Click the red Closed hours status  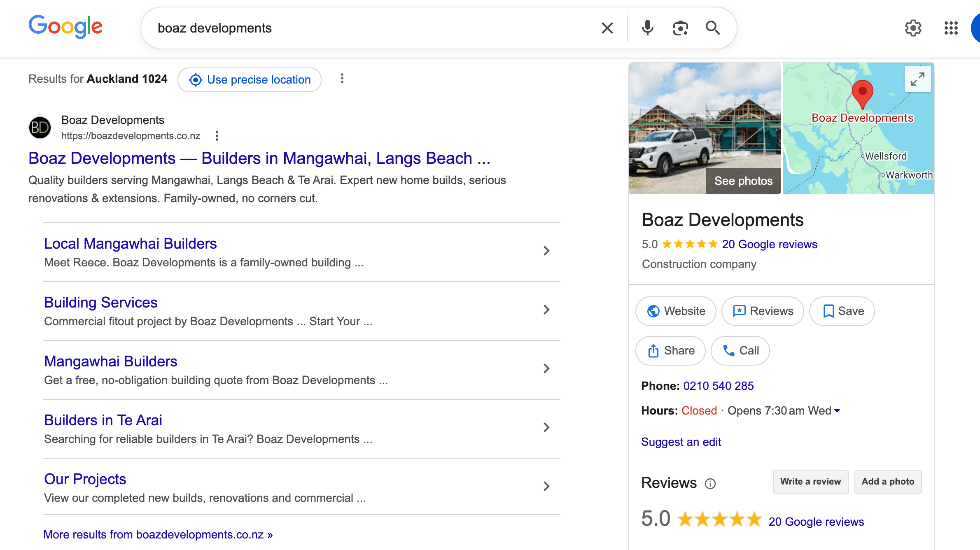tap(699, 411)
